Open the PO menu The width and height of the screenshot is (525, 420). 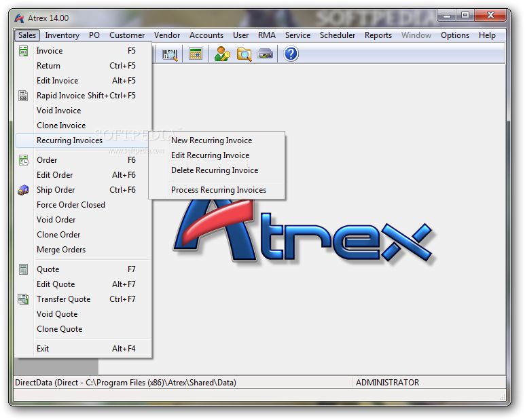coord(94,35)
